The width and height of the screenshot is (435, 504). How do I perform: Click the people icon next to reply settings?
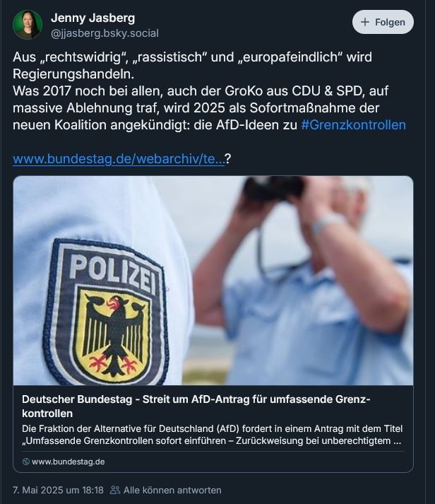tap(115, 490)
